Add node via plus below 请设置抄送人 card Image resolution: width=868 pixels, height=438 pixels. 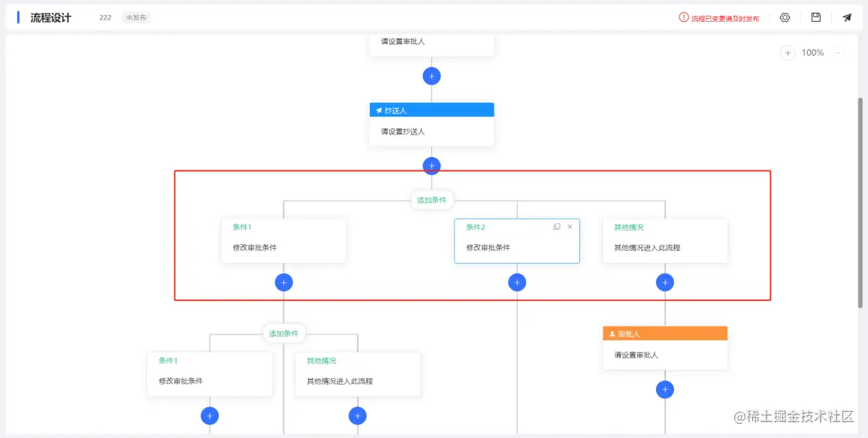pyautogui.click(x=432, y=165)
